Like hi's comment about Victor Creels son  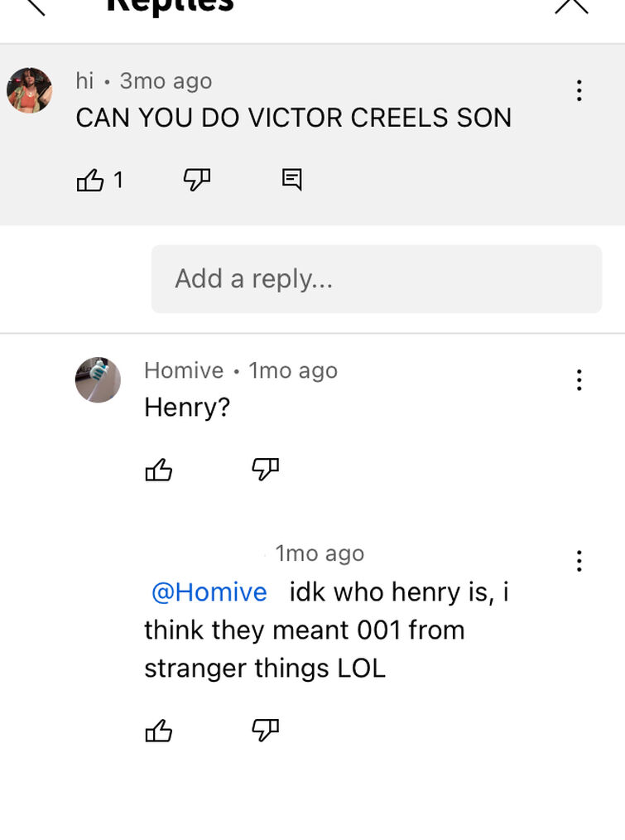90,180
